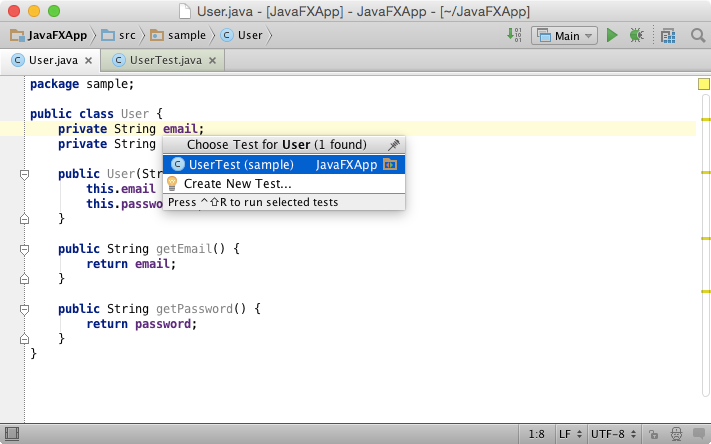
Task: Click fold end marker of getEmail method
Action: [24, 279]
